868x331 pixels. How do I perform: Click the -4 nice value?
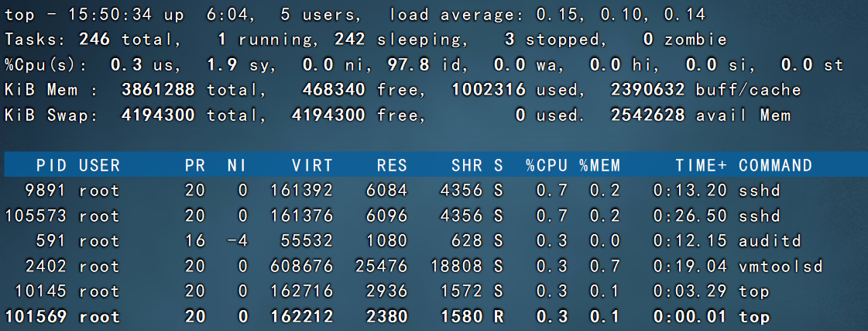(237, 240)
